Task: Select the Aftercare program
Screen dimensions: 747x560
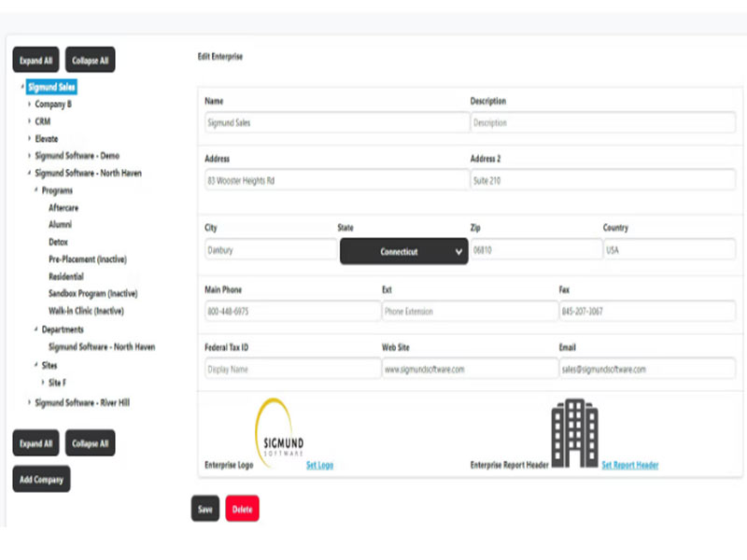Action: (63, 207)
